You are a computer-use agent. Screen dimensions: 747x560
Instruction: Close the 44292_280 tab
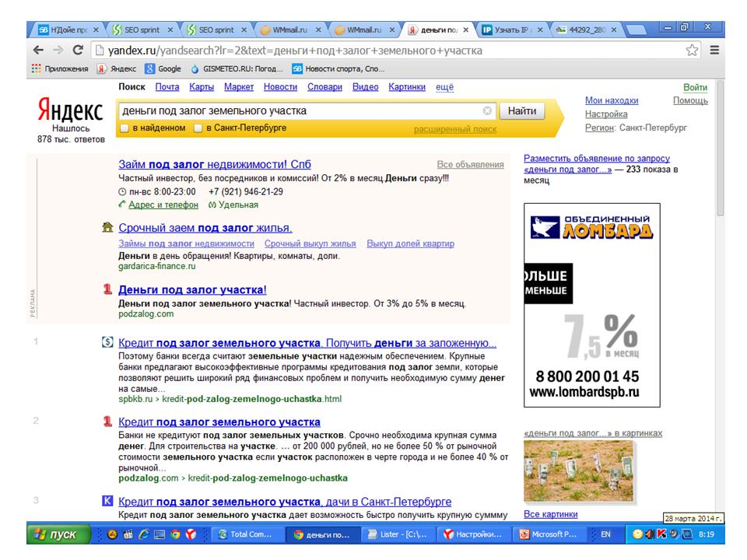614,30
